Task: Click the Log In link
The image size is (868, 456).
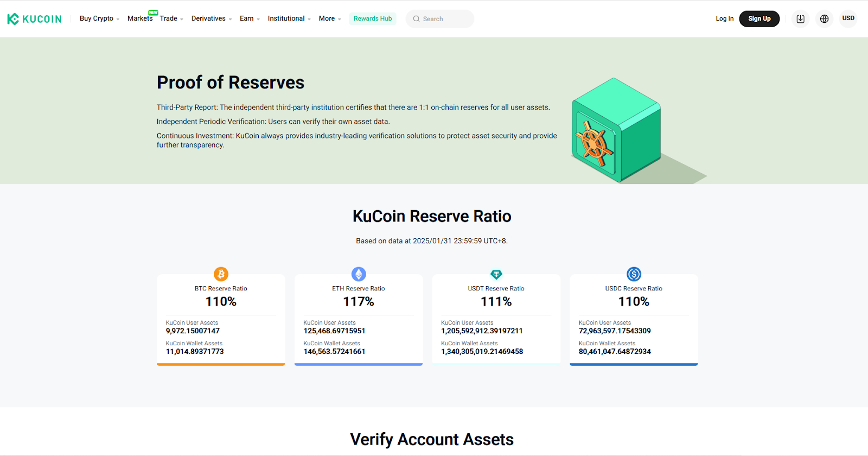Action: [x=724, y=18]
